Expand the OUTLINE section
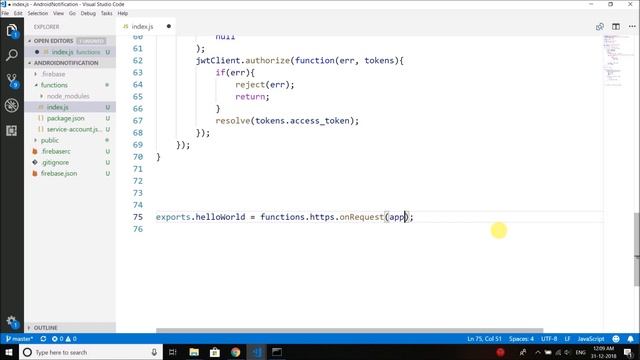This screenshot has height=360, width=640. coord(45,328)
